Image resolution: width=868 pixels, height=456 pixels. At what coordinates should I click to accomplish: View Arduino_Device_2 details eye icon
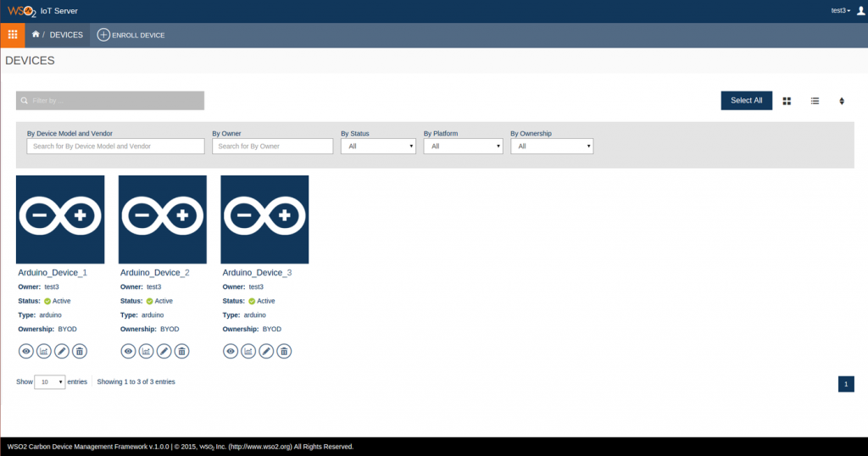click(128, 351)
